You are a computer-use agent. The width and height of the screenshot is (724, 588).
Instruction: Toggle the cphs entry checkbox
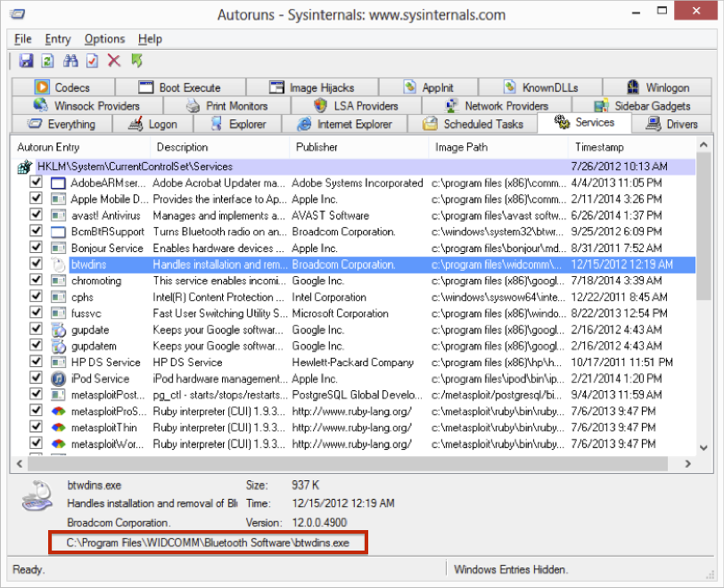(36, 297)
